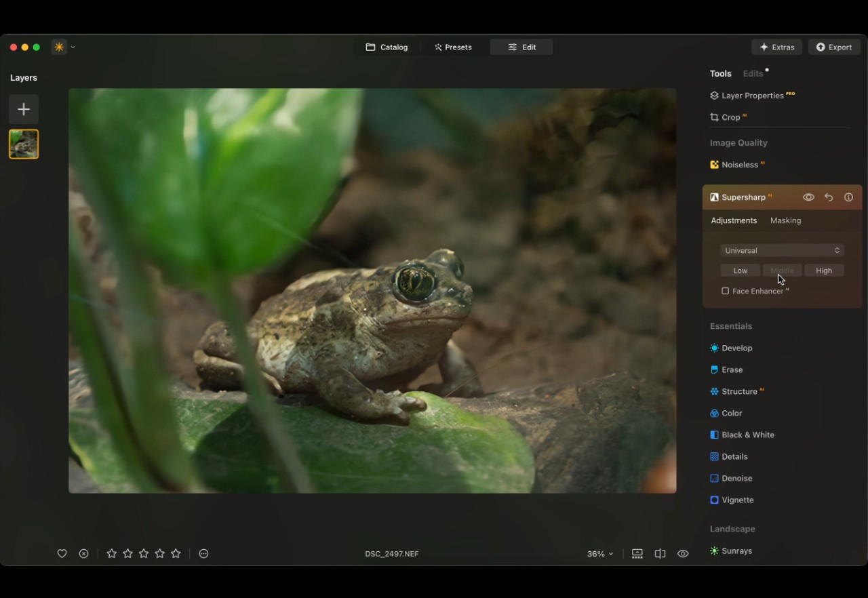Image resolution: width=868 pixels, height=598 pixels.
Task: Toggle Supersharp visibility eye icon
Action: pos(808,197)
